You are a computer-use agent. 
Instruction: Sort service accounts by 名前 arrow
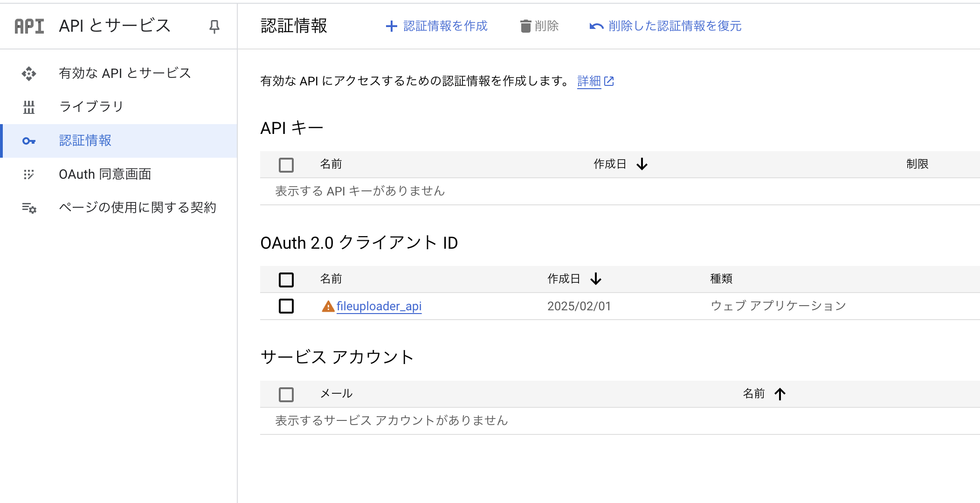click(780, 394)
